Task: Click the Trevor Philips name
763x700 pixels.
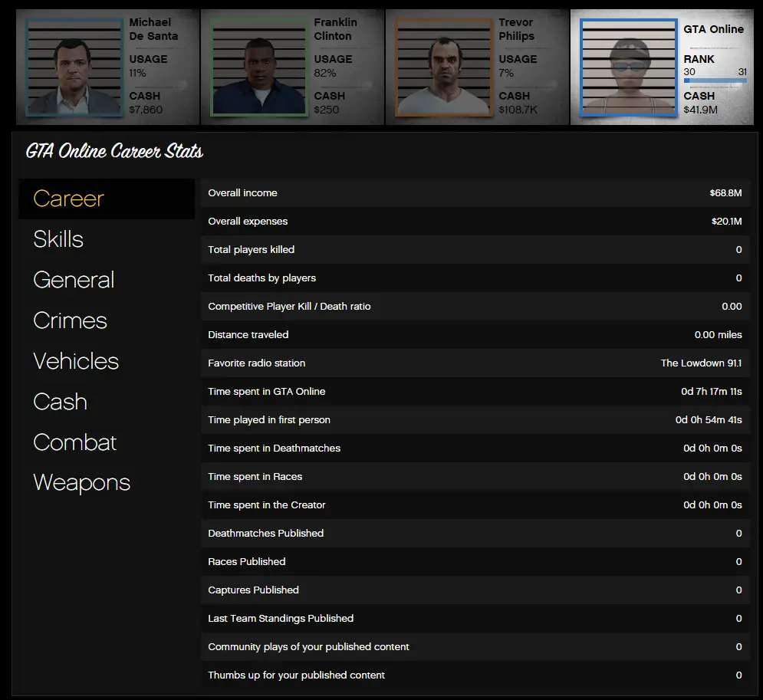Action: click(x=516, y=29)
